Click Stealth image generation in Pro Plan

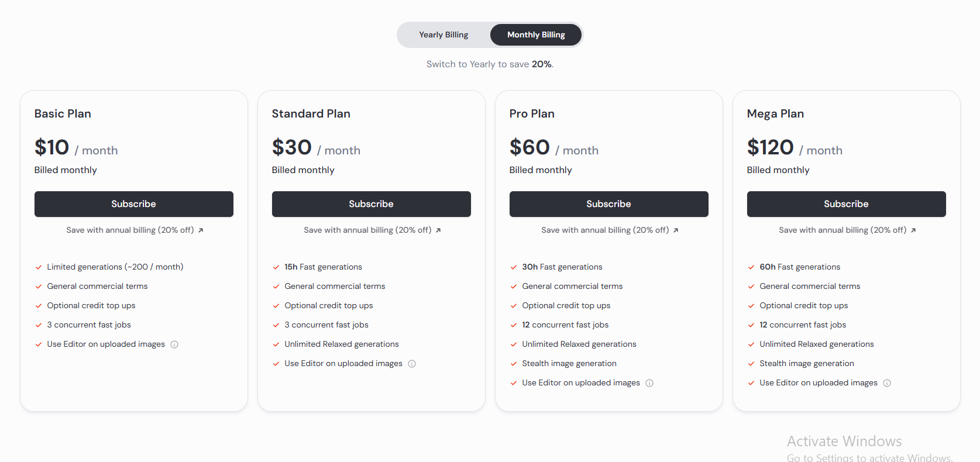(569, 364)
